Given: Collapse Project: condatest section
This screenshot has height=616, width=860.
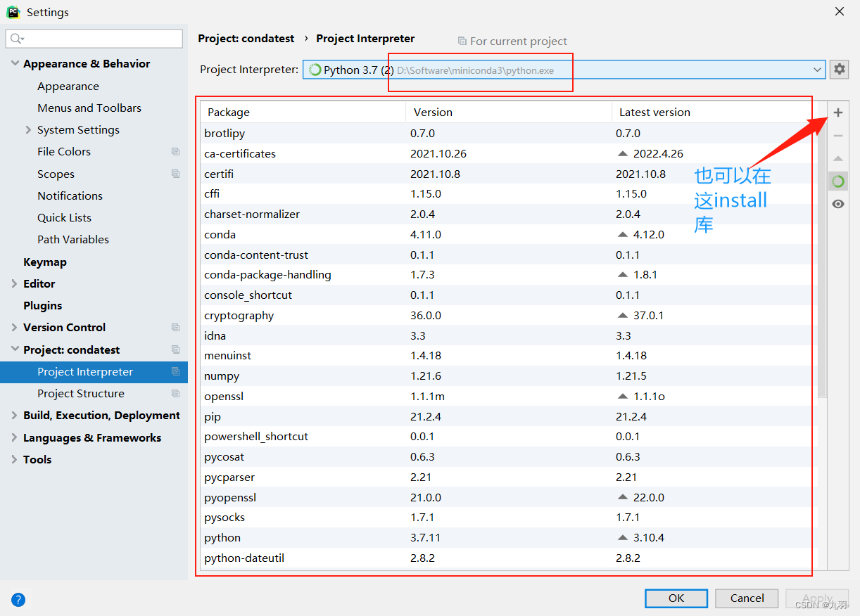Looking at the screenshot, I should point(15,349).
